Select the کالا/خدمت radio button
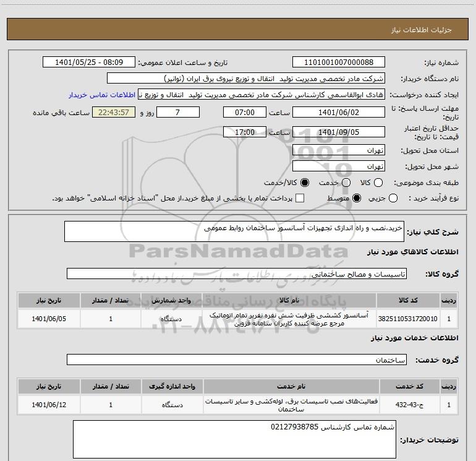Screen dimensions: 476x461 point(305,183)
